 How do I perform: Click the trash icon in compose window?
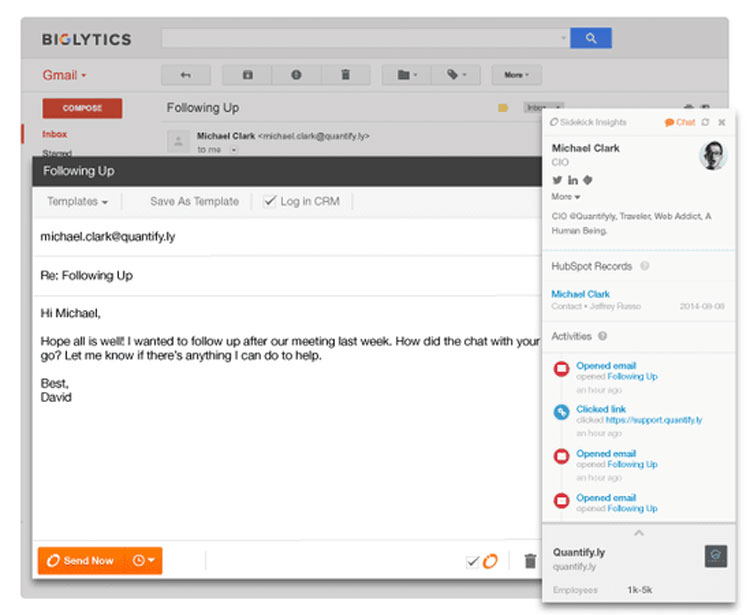530,561
